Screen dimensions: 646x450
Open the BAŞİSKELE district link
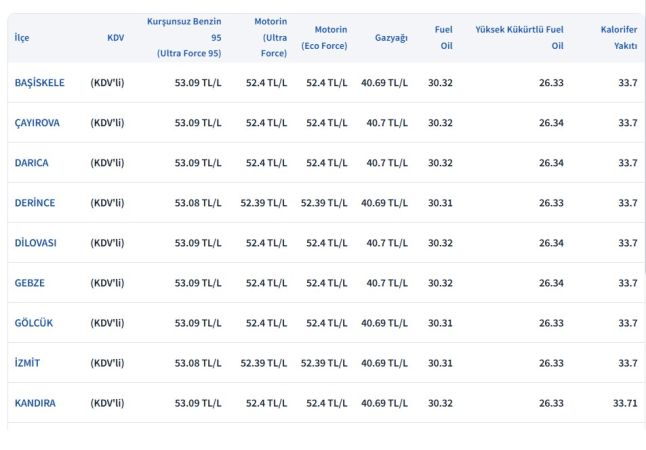coord(40,83)
